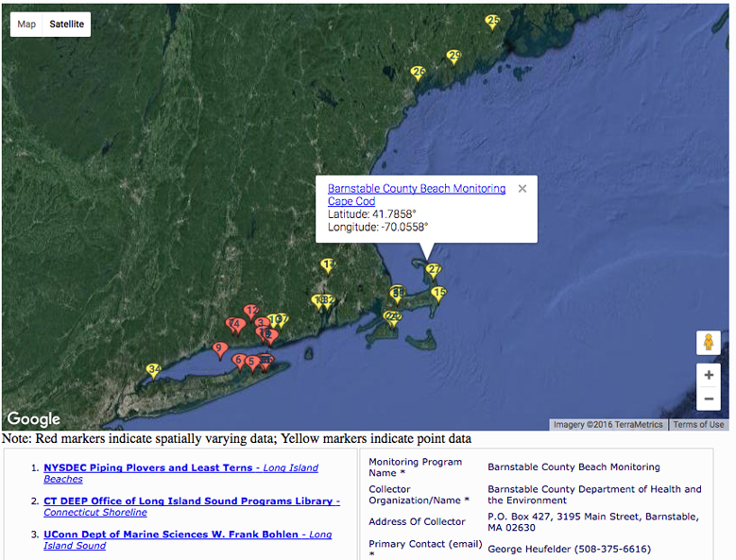This screenshot has height=560, width=736.
Task: Click the Google logo on the map
Action: click(34, 418)
